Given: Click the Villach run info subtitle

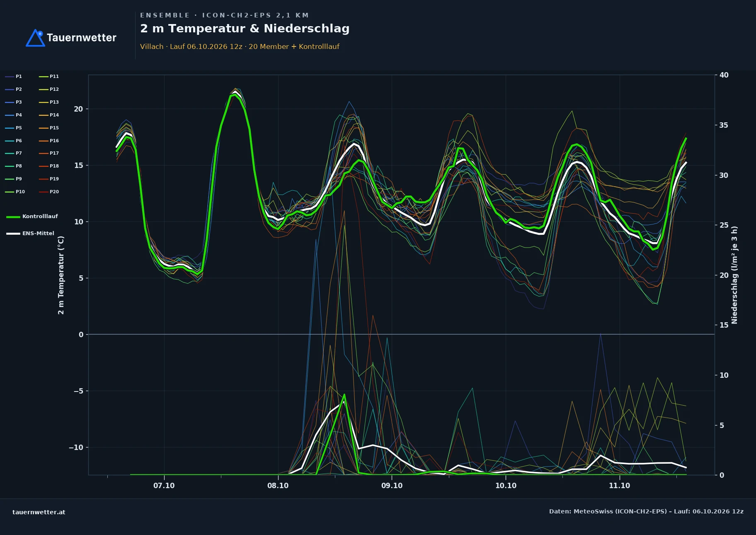Looking at the screenshot, I should point(240,46).
